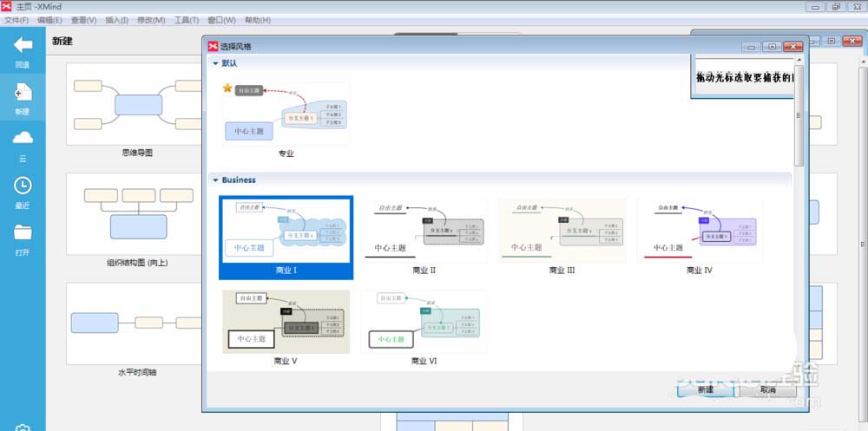Open the Recent clock icon in sidebar
Viewport: 868px width, 431px height.
point(23,186)
